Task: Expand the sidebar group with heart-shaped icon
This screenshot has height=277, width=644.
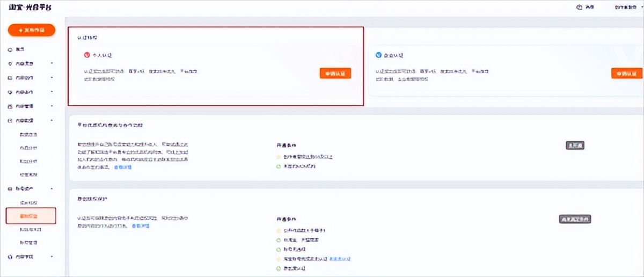Action: point(31,92)
